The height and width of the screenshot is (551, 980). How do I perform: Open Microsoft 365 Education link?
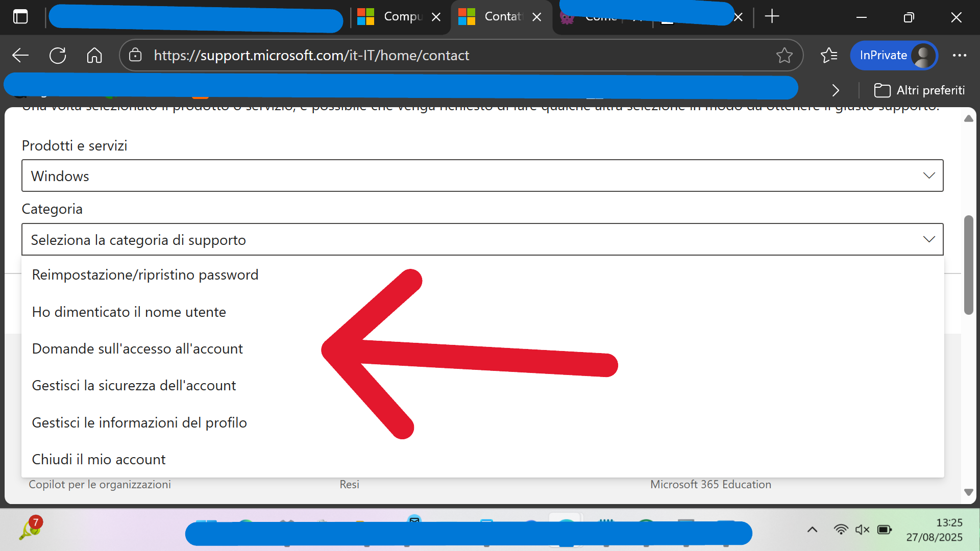(x=710, y=485)
